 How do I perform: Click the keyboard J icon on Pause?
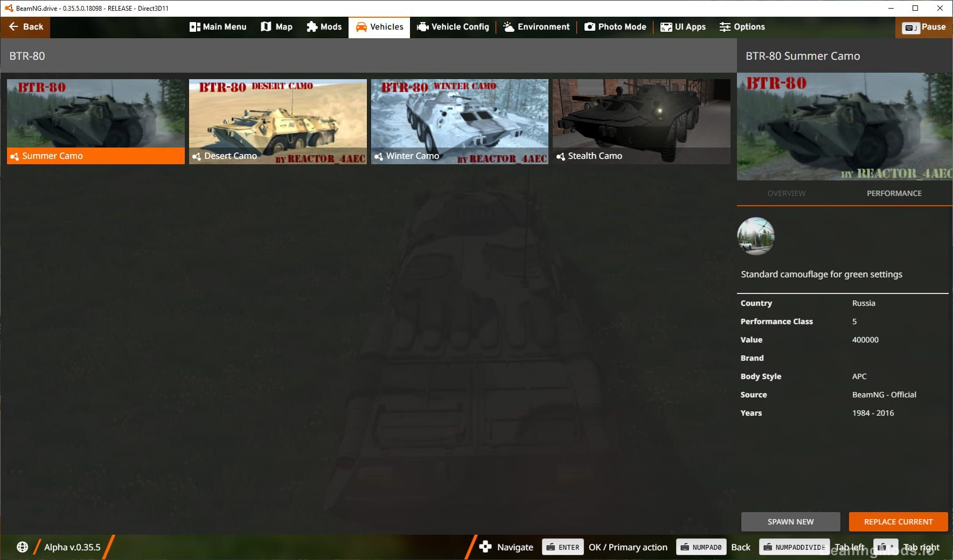click(912, 27)
